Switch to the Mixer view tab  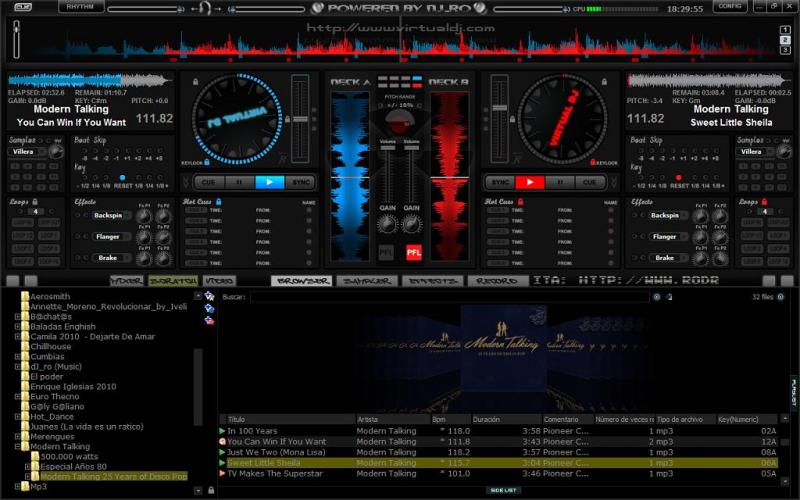pos(127,281)
